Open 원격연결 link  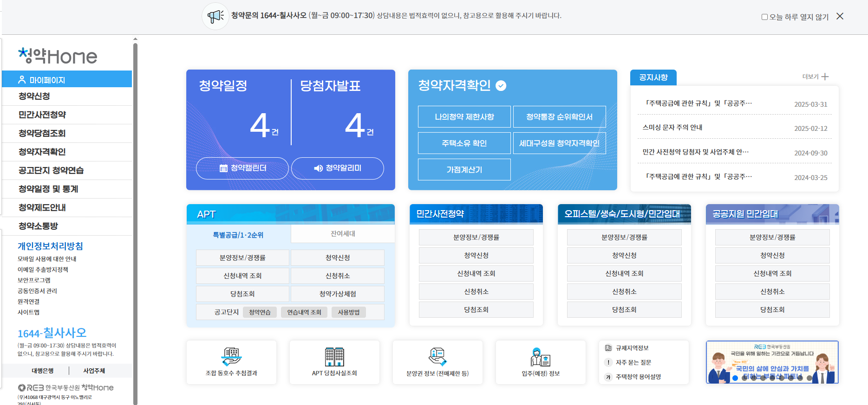[28, 302]
